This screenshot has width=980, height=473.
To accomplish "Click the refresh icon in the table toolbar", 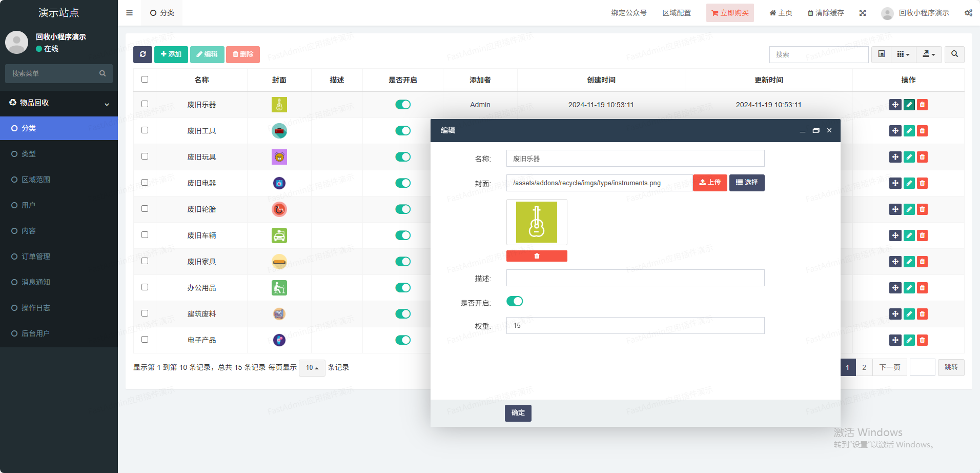I will tap(142, 54).
